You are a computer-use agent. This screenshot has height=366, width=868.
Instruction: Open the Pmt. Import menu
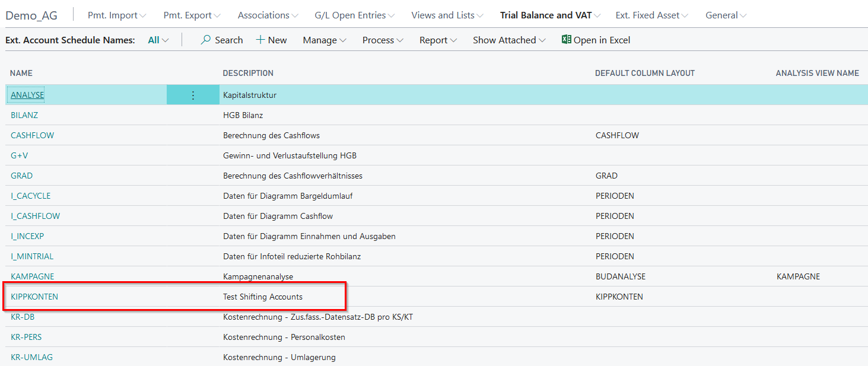(x=117, y=15)
